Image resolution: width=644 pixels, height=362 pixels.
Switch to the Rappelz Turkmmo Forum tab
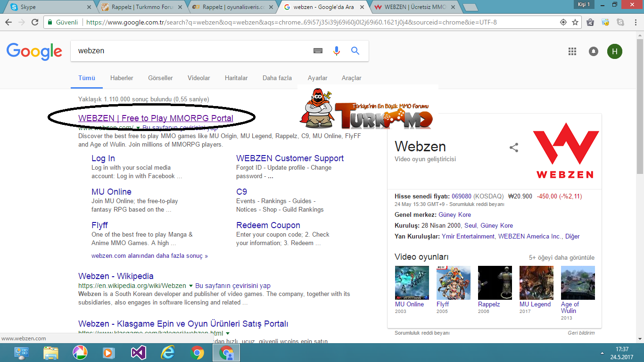[142, 7]
